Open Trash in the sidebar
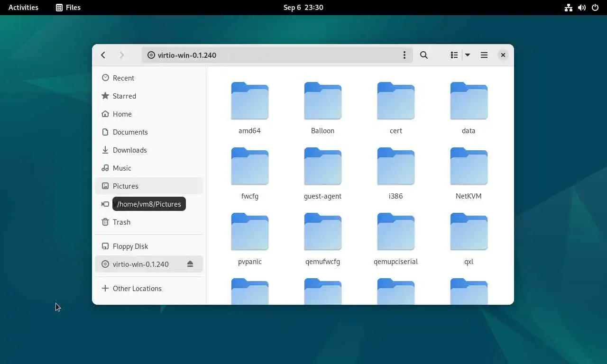607x364 pixels. click(x=149, y=222)
